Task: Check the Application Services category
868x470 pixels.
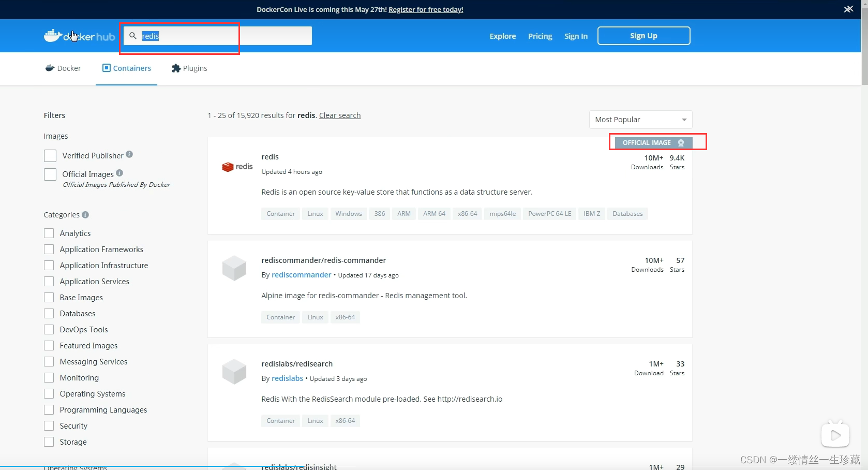Action: pyautogui.click(x=49, y=281)
